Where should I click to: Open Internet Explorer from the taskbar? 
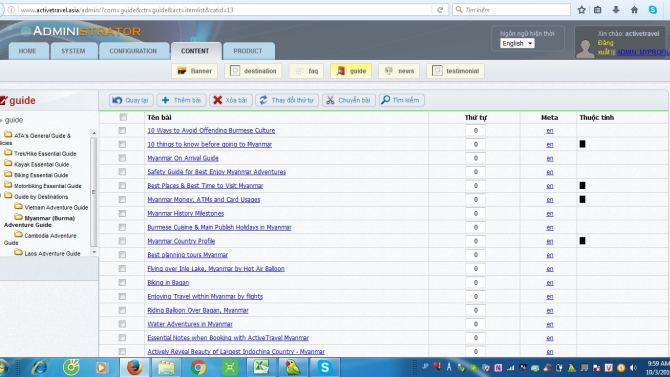pos(39,367)
